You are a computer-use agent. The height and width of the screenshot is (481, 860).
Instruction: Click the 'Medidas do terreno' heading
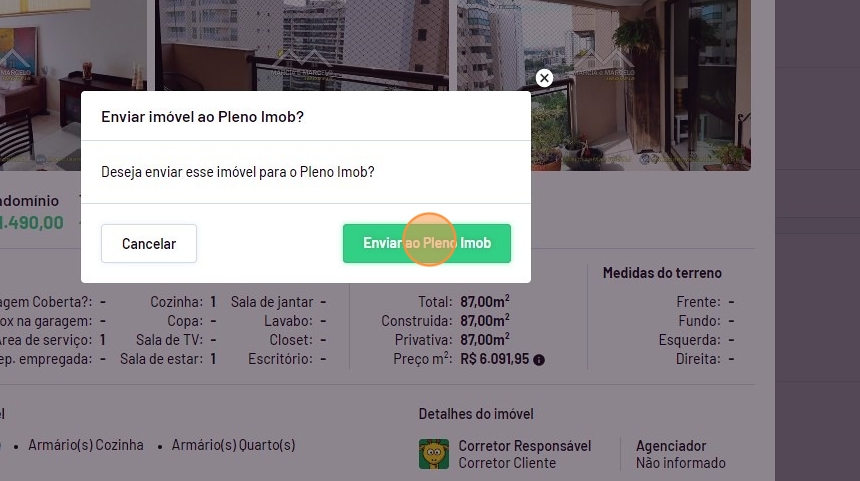[662, 273]
